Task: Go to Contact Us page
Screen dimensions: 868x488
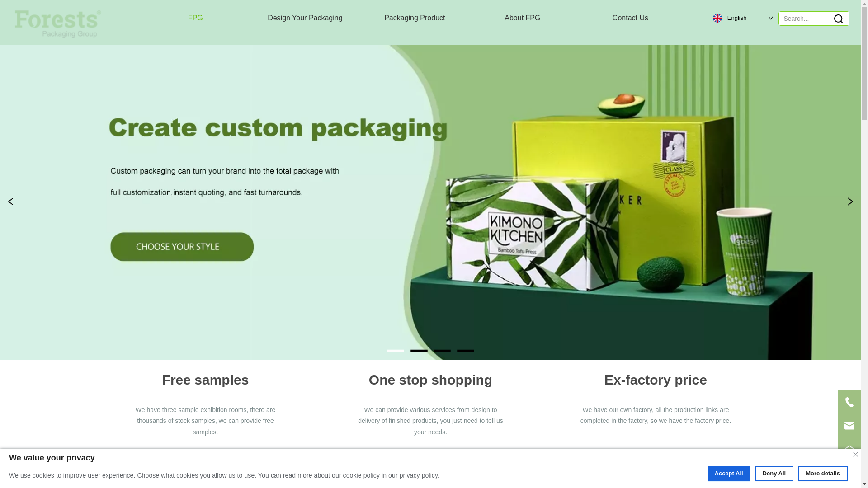Action: (630, 18)
